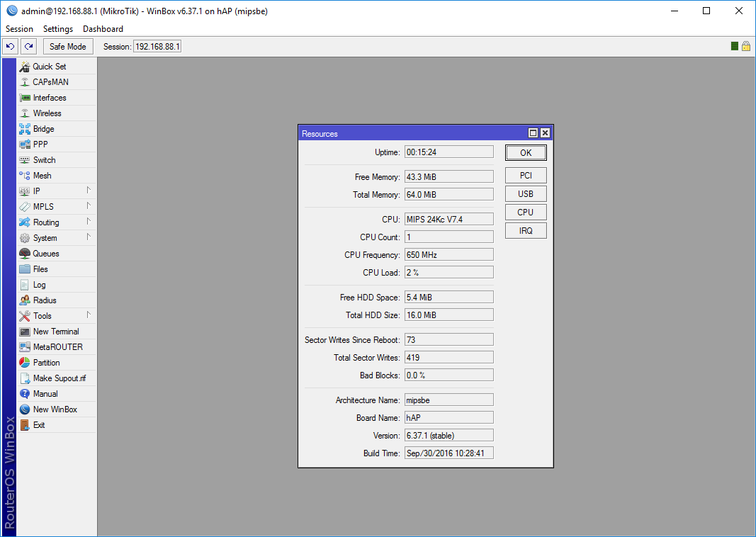Screen dimensions: 756x537
Task: Click the green status indicator icon
Action: coord(734,46)
